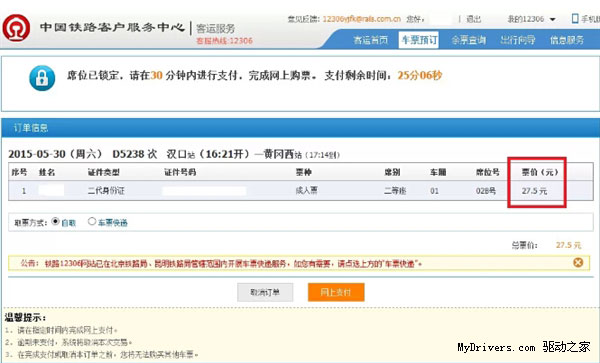
Task: Click the 客服热线:12306 hotline text
Action: click(x=224, y=41)
